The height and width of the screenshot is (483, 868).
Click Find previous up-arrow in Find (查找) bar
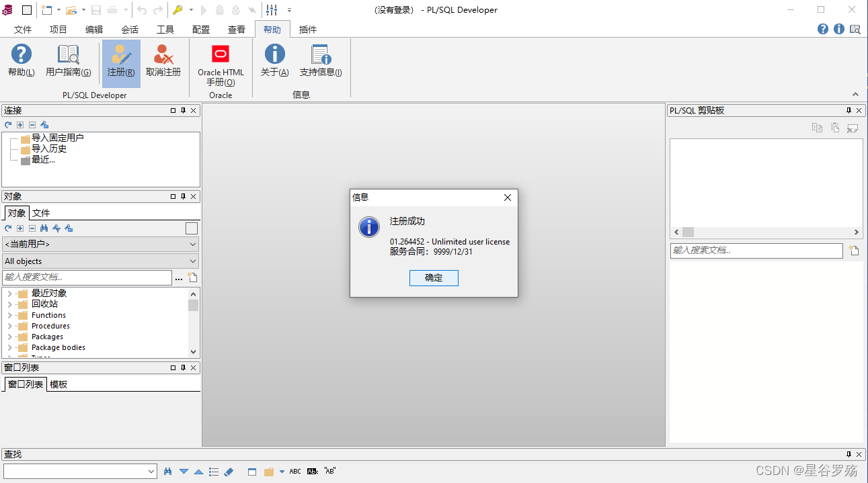click(198, 472)
